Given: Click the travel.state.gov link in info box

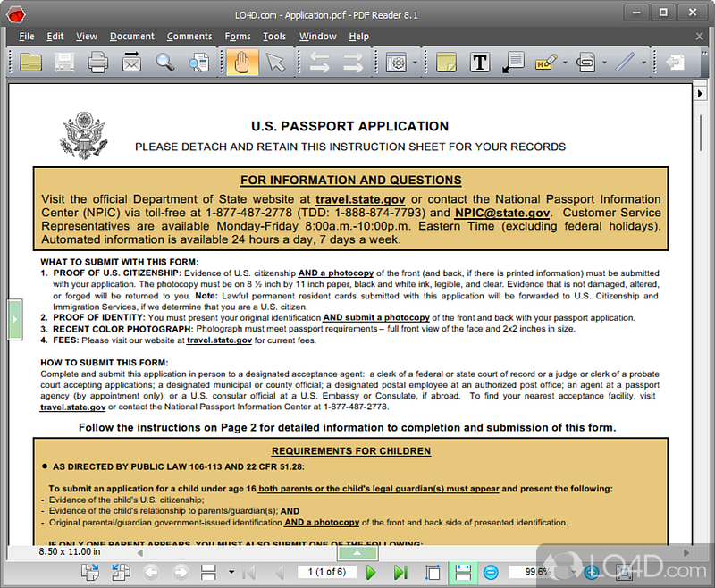Looking at the screenshot, I should click(x=360, y=199).
